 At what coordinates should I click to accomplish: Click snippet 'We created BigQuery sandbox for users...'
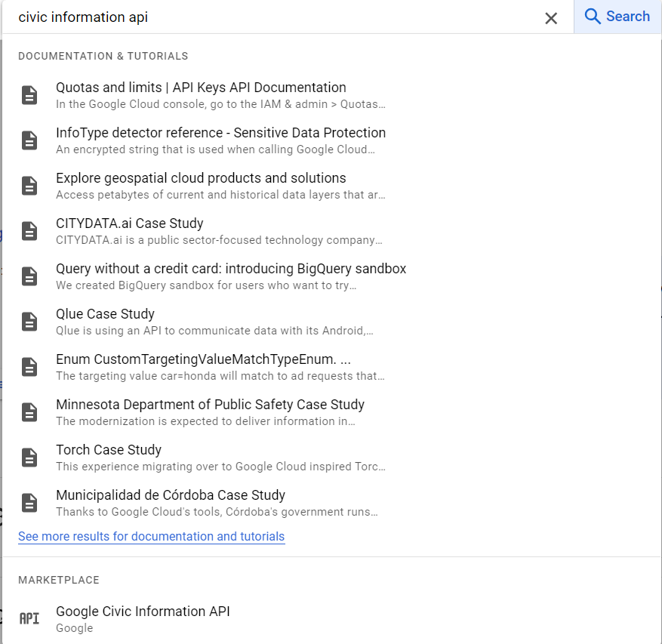tap(206, 285)
